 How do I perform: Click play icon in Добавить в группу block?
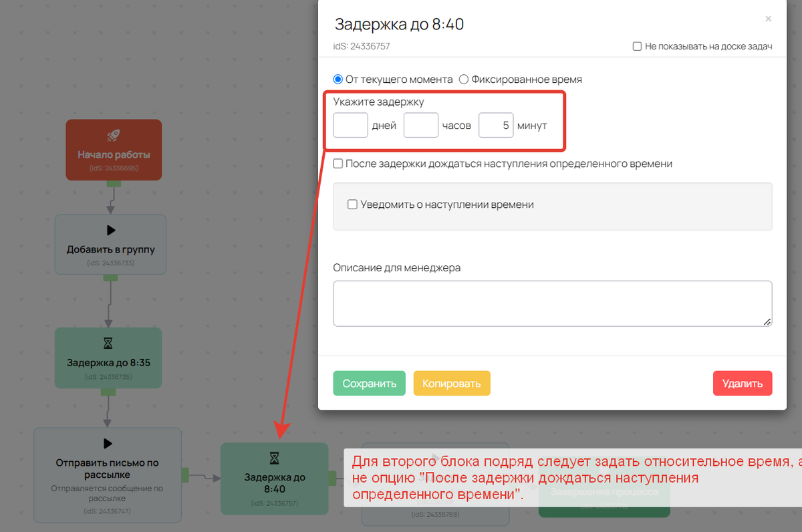(110, 231)
